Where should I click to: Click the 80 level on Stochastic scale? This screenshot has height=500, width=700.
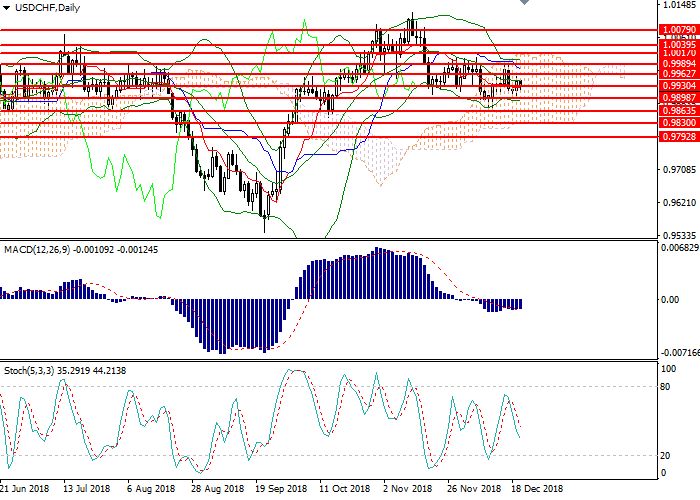click(664, 386)
